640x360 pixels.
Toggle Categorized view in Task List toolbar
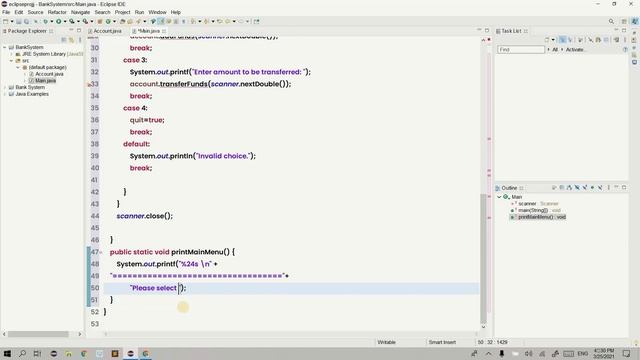[x=562, y=40]
